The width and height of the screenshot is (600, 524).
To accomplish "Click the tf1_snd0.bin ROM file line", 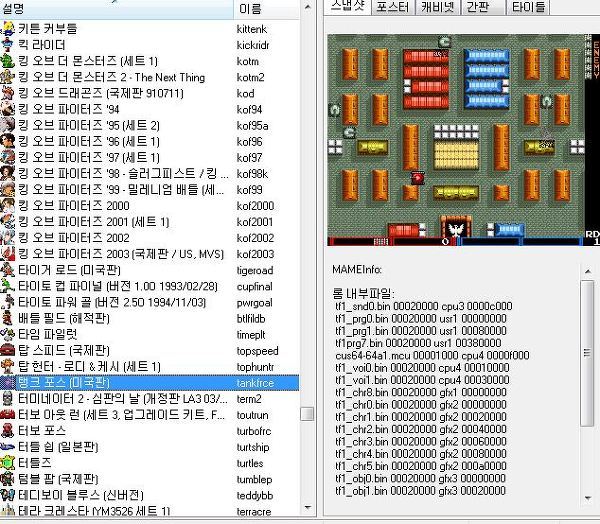I will click(424, 306).
